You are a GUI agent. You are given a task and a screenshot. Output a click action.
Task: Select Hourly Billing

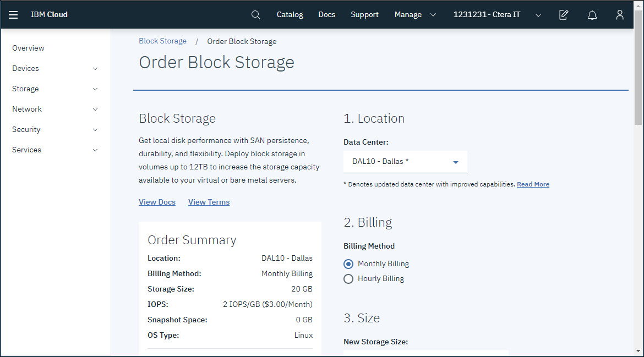tap(348, 278)
